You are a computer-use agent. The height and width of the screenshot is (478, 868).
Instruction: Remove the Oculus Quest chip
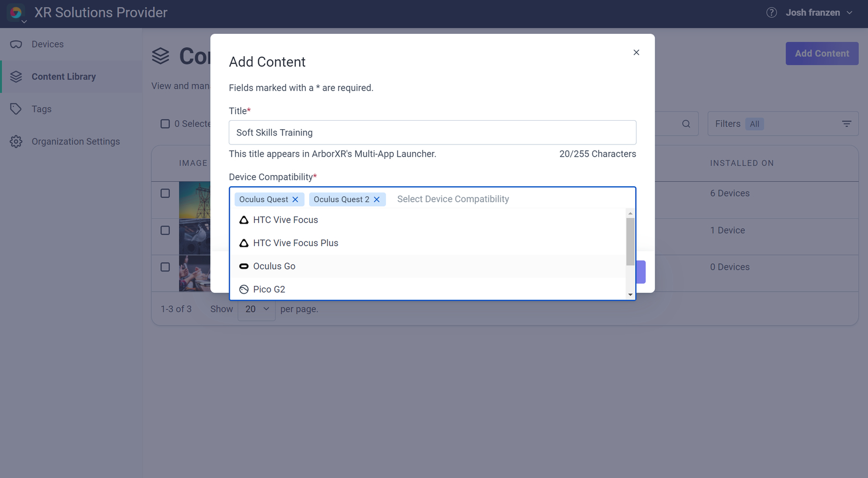click(295, 200)
